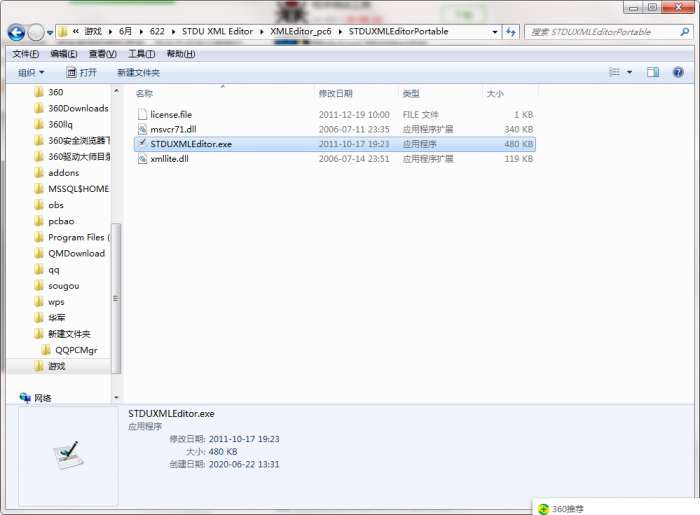
Task: Sort by the 修改日期 column header
Action: (335, 93)
